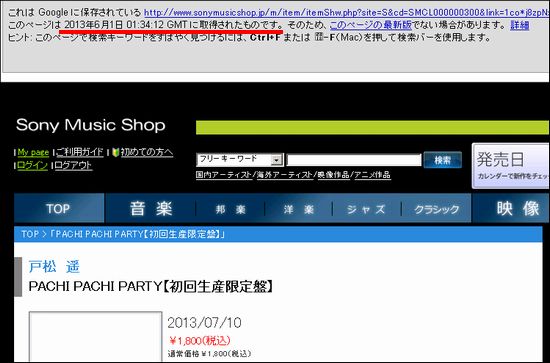Click the ログイン link

click(32, 165)
